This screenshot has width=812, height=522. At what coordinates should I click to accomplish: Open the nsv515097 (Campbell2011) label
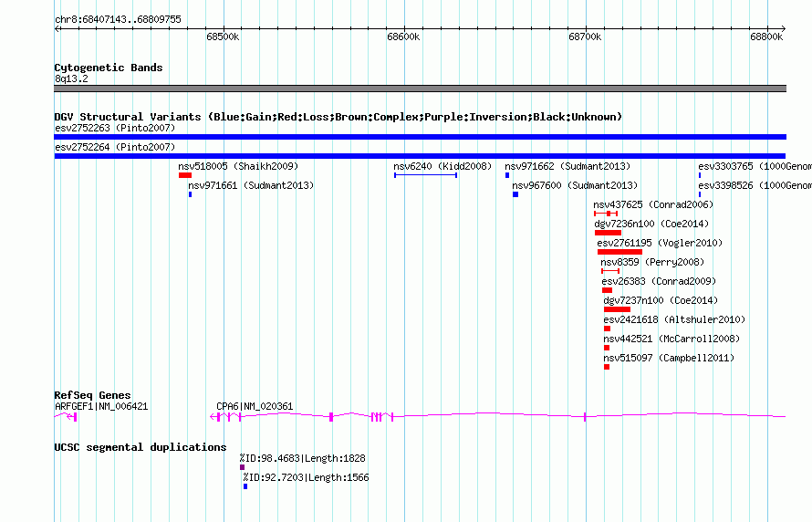coord(669,358)
